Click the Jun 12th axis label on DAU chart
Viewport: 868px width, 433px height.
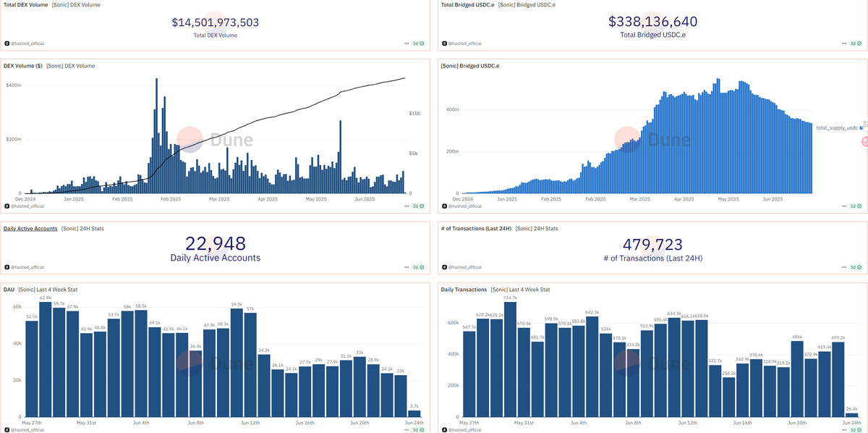point(250,422)
